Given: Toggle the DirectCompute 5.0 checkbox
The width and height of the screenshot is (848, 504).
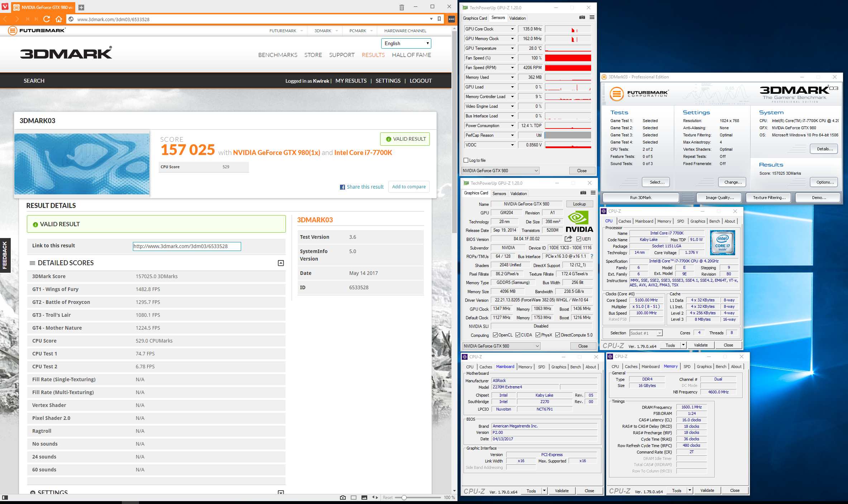Looking at the screenshot, I should click(x=557, y=335).
